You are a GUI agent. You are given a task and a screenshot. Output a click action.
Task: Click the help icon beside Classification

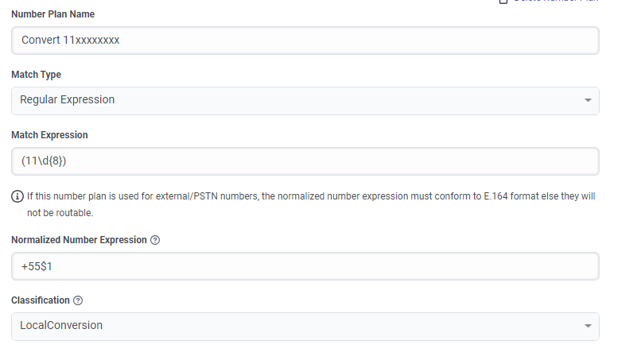pyautogui.click(x=78, y=300)
